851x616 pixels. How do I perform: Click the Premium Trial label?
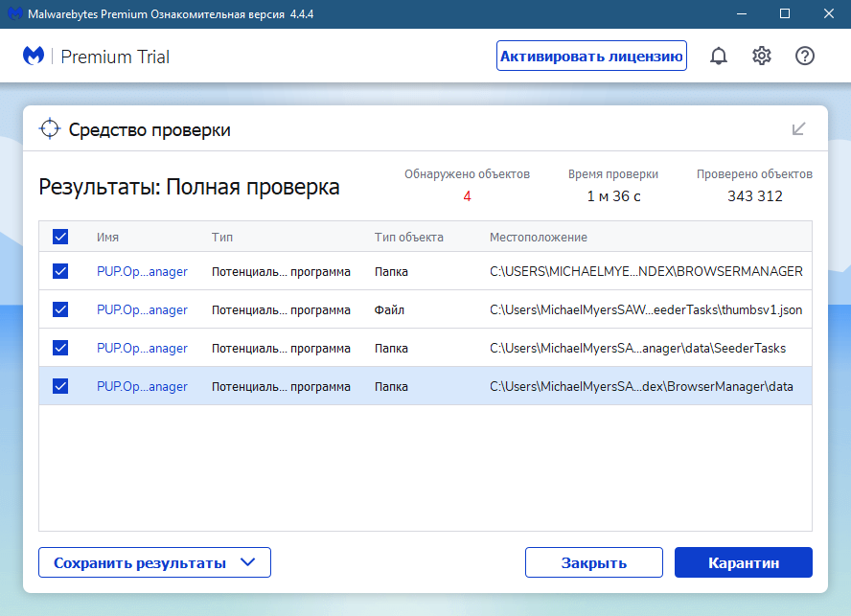click(x=115, y=57)
